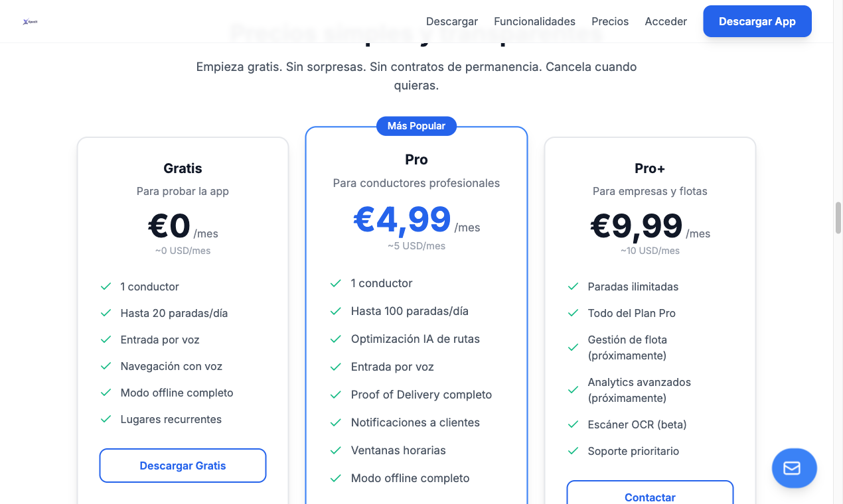843x504 pixels.
Task: Click checkmark icon beside "Hasta 20 paradas/día"
Action: (x=106, y=313)
